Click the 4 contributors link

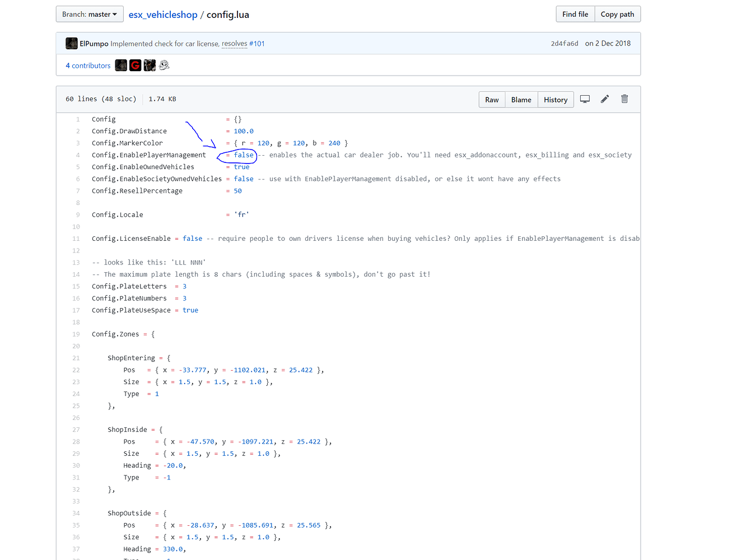[88, 66]
